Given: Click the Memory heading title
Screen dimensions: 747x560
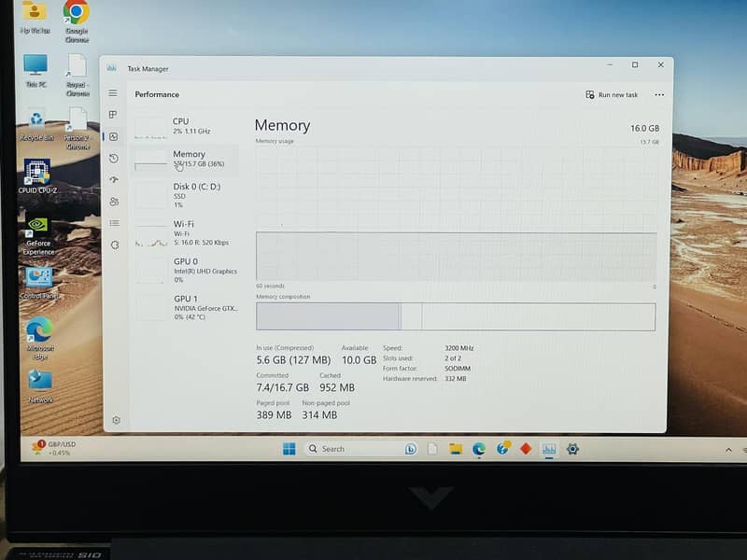Looking at the screenshot, I should [x=283, y=125].
